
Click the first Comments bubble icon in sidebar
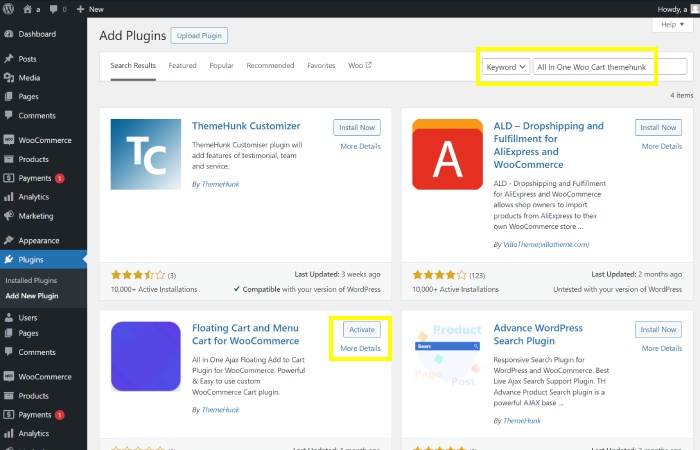click(x=8, y=115)
